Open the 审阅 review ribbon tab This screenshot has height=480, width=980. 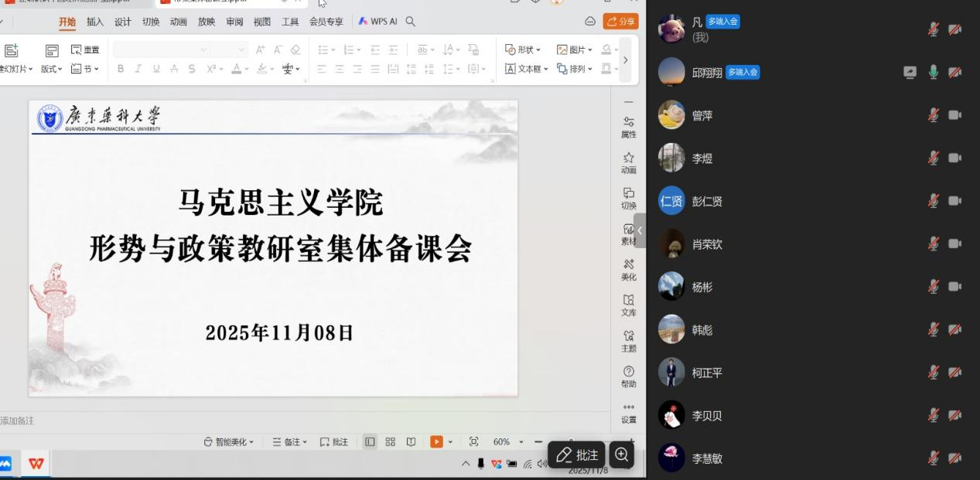pos(234,22)
